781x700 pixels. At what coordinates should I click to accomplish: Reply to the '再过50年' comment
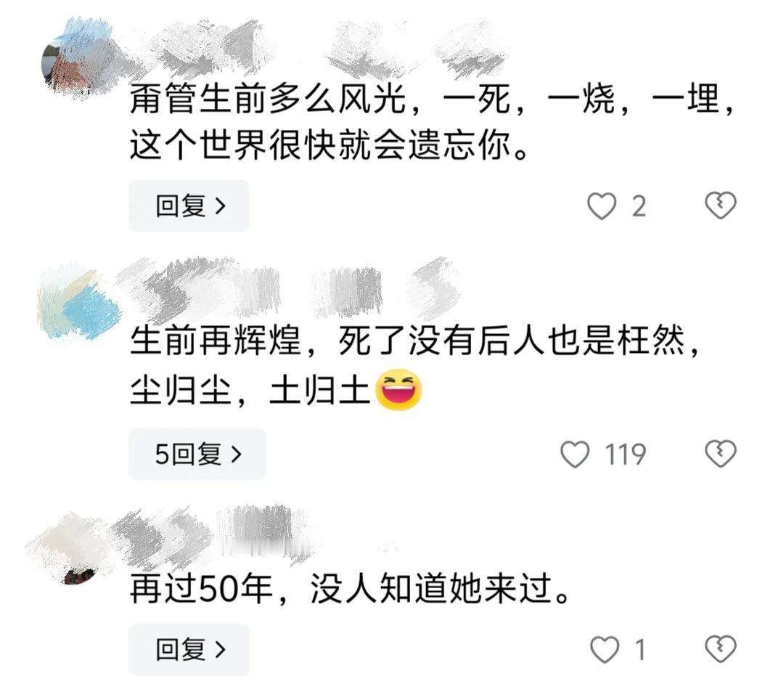click(x=189, y=649)
